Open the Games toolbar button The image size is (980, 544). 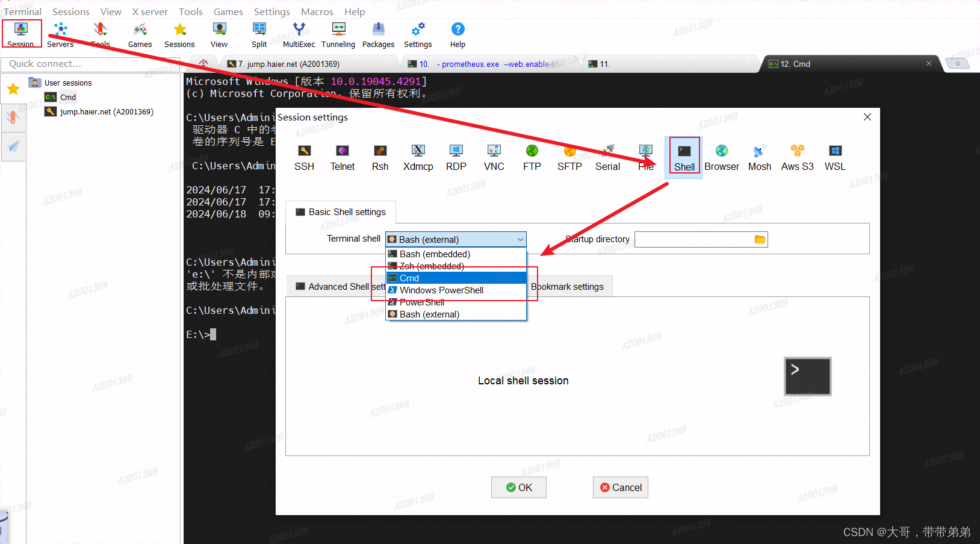pos(140,35)
